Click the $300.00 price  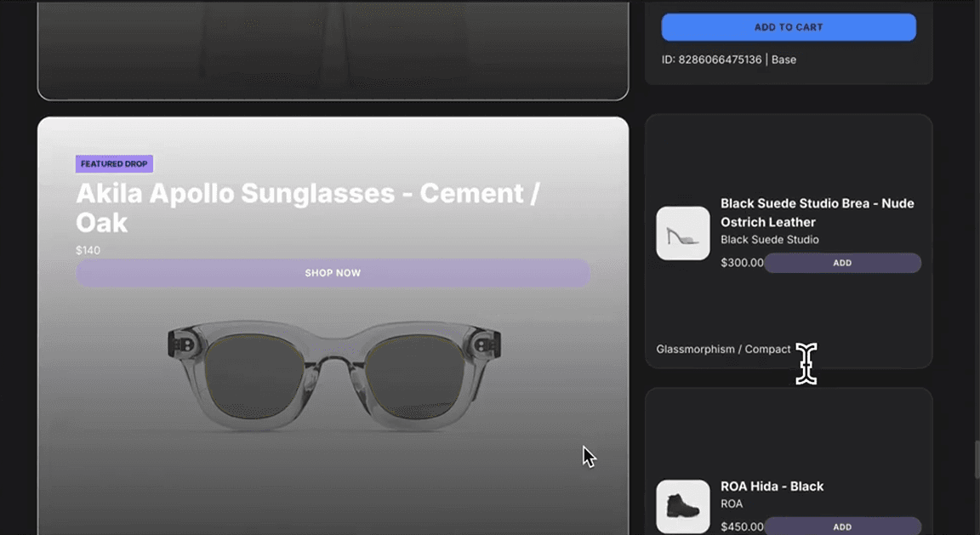(x=742, y=263)
